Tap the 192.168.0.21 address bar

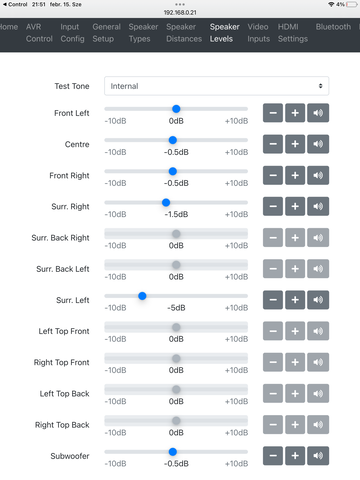(x=180, y=12)
